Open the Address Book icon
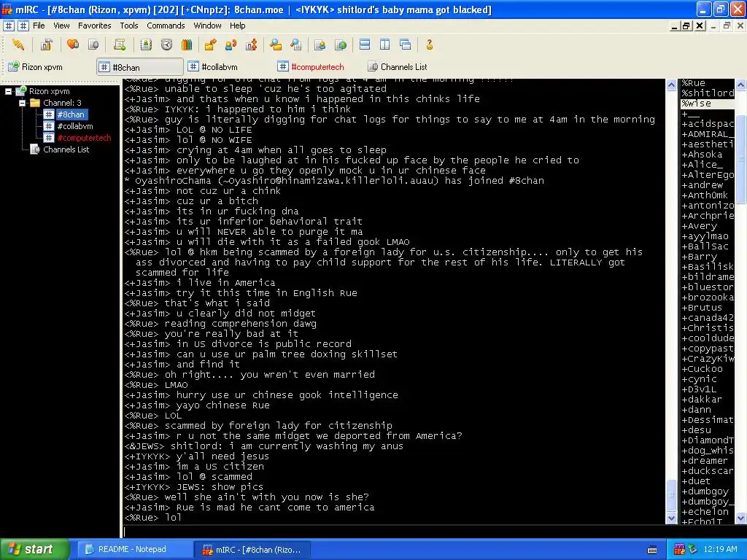 146,44
